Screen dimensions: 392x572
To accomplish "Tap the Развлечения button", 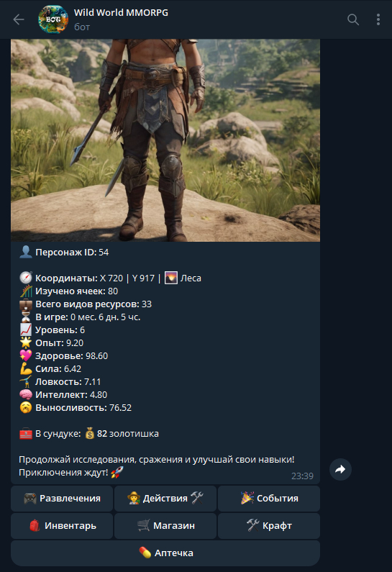I will point(62,499).
